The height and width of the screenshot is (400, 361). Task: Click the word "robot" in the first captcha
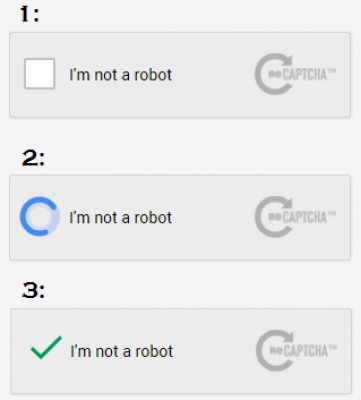tap(153, 75)
